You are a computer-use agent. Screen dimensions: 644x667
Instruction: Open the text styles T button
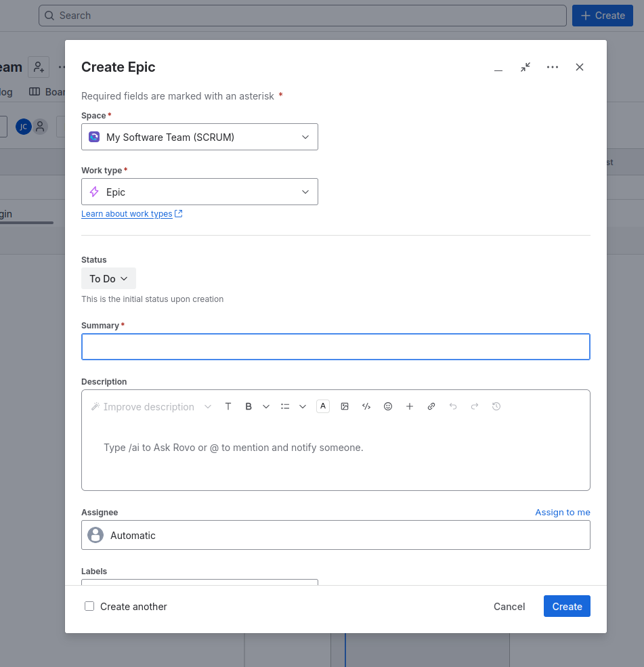(x=228, y=407)
